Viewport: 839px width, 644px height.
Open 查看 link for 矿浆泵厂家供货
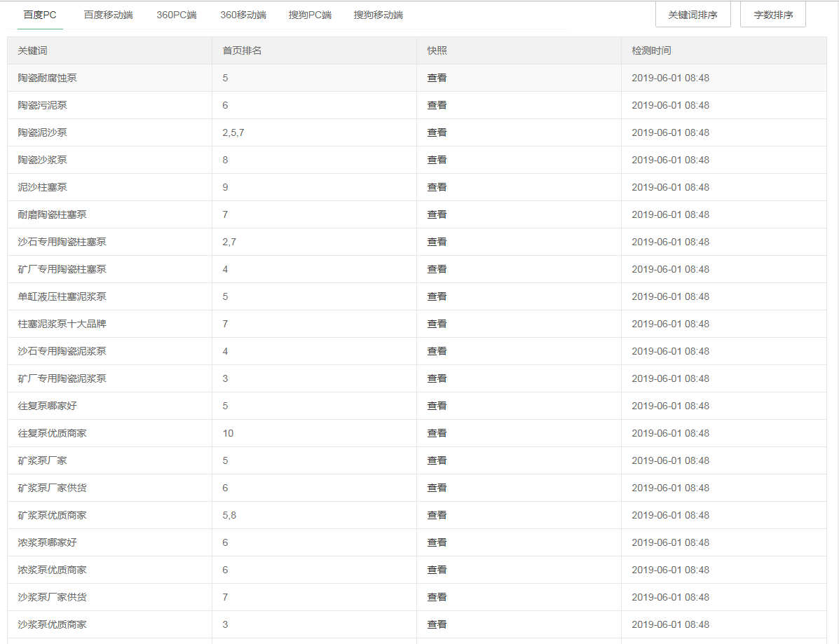[x=437, y=488]
